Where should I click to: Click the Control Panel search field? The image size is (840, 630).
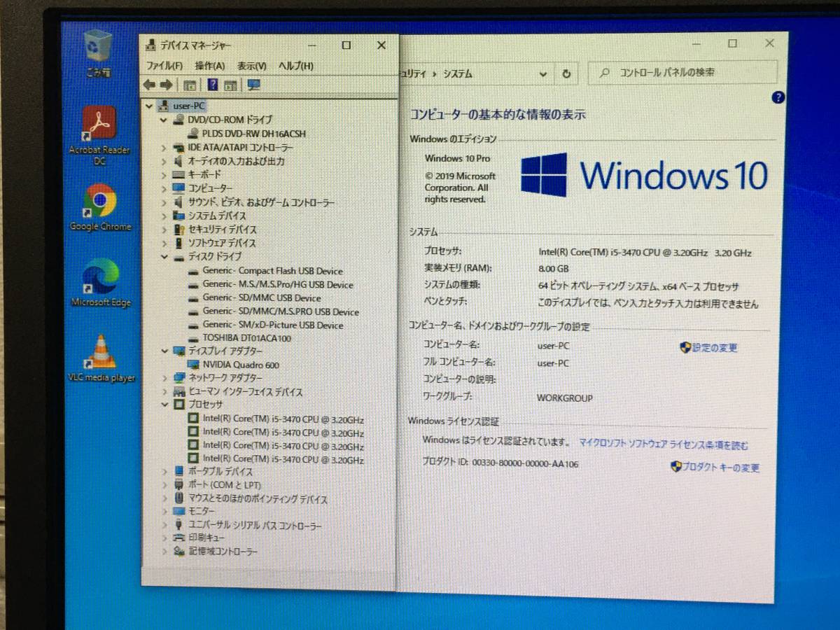pyautogui.click(x=683, y=72)
